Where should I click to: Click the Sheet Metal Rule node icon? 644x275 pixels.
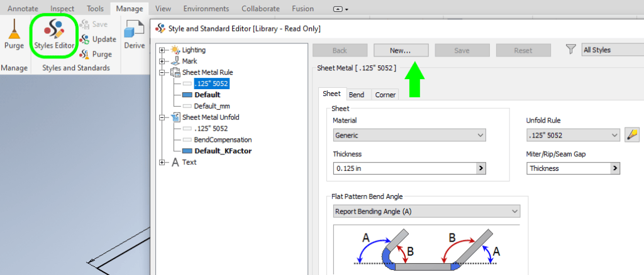(175, 73)
